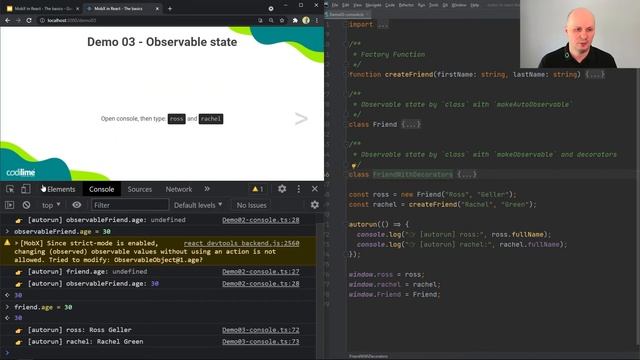
Task: Open the browser zoom indicator
Action: (x=271, y=20)
